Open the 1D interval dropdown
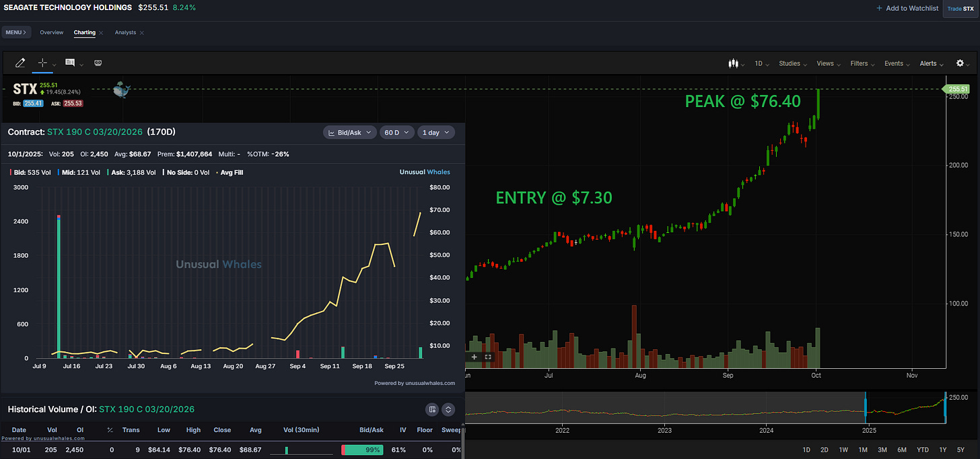The width and height of the screenshot is (980, 459). pos(761,63)
